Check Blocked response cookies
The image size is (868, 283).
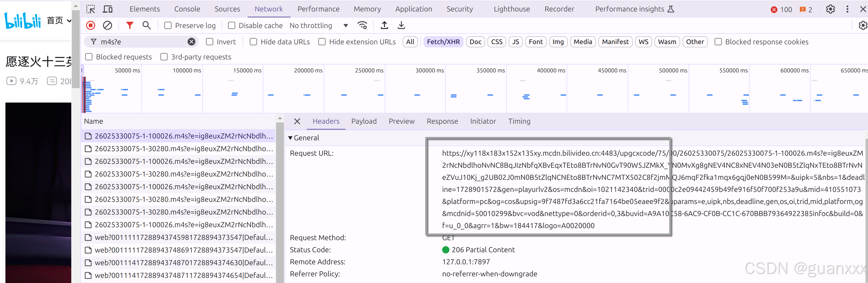point(718,42)
